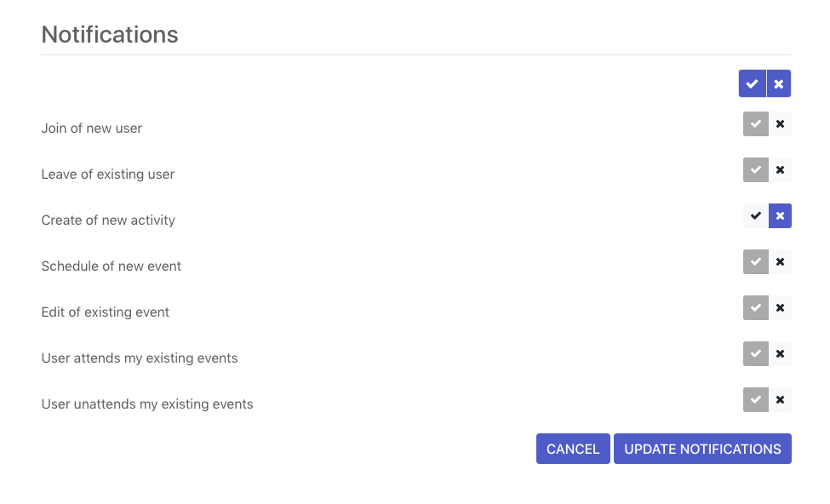The image size is (830, 504).
Task: Click the enable-all checkmark at top
Action: coord(753,83)
